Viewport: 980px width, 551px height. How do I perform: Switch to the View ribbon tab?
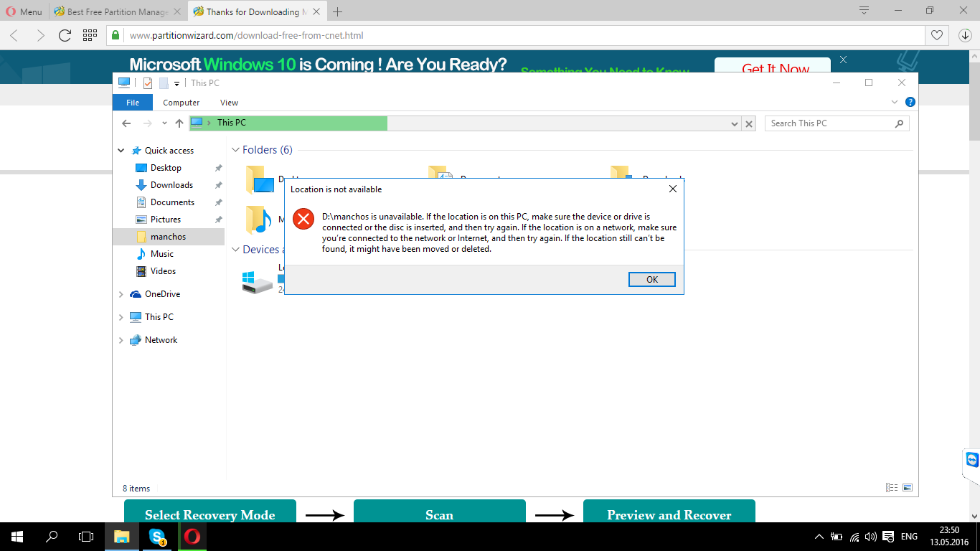point(229,103)
